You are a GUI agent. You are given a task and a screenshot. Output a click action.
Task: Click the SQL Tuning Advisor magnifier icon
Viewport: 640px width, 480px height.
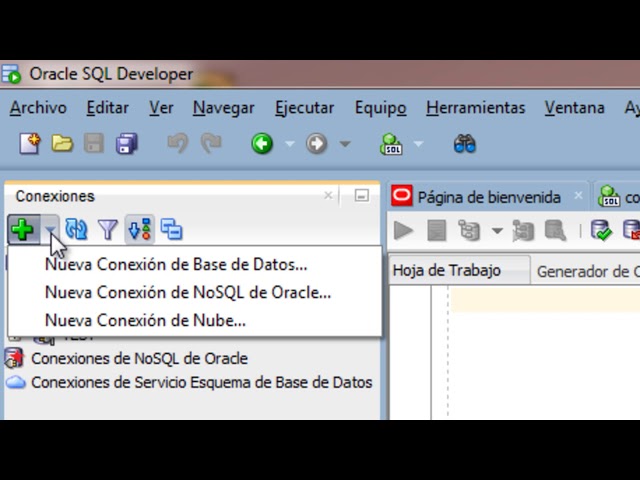pos(556,231)
